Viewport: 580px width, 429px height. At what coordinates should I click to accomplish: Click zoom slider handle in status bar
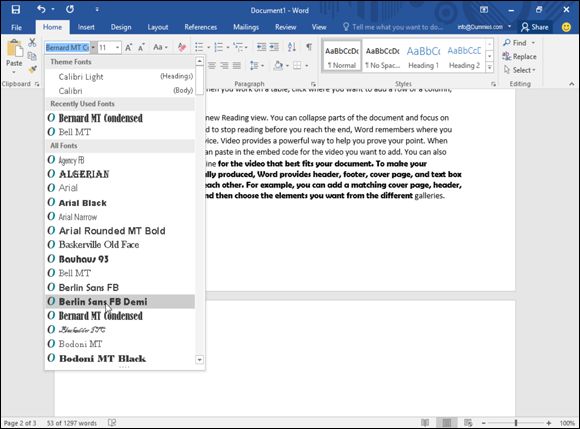pos(516,423)
